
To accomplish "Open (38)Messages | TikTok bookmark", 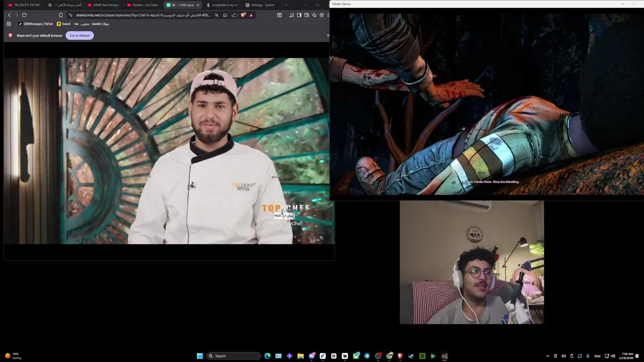I will pyautogui.click(x=36, y=24).
